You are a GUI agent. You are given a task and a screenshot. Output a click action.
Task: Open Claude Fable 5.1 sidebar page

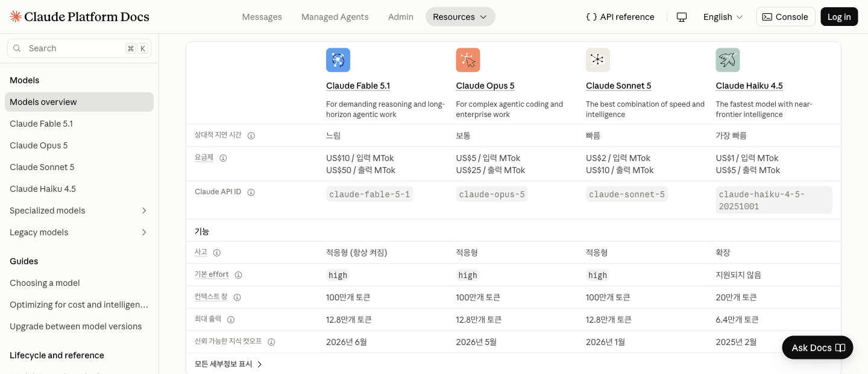[79, 124]
